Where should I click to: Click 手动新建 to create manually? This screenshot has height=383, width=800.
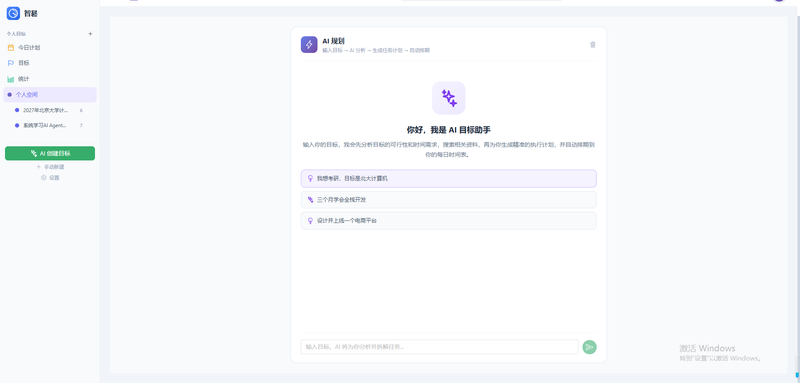coord(50,167)
